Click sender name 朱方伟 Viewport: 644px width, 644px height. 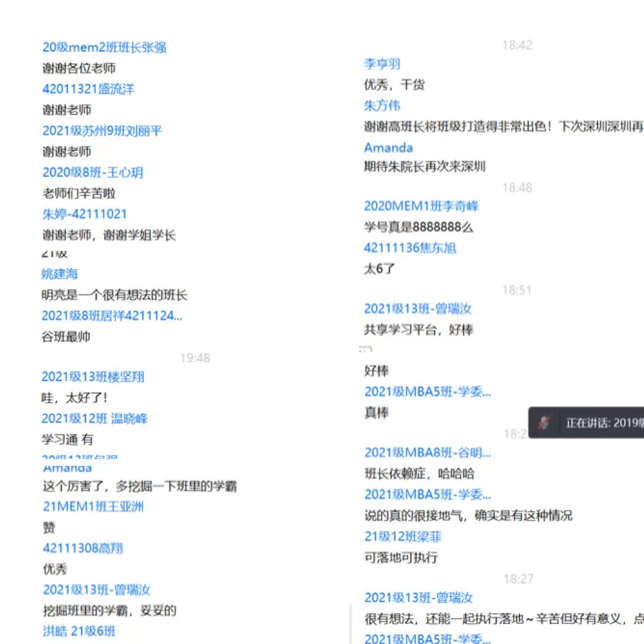coord(382,106)
